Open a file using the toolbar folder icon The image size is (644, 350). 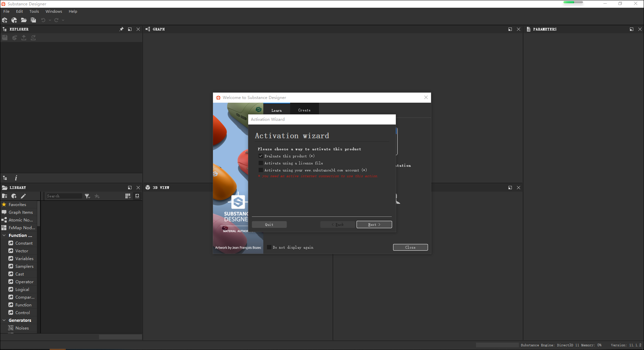coord(24,20)
